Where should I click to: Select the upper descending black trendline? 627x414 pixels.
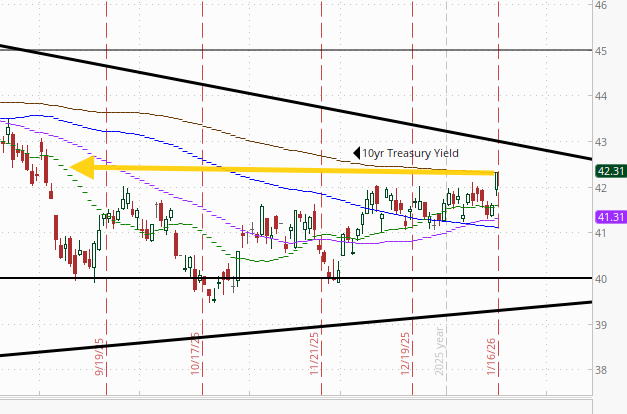296,102
